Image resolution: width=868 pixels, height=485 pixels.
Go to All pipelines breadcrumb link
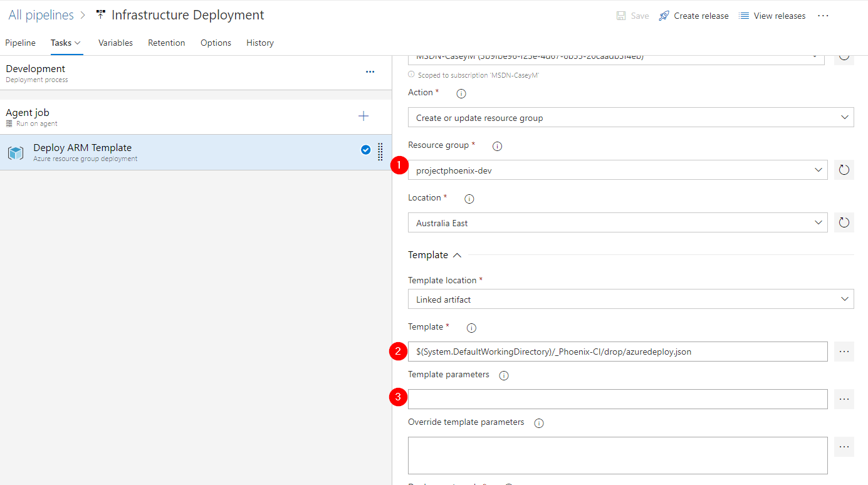coord(41,15)
